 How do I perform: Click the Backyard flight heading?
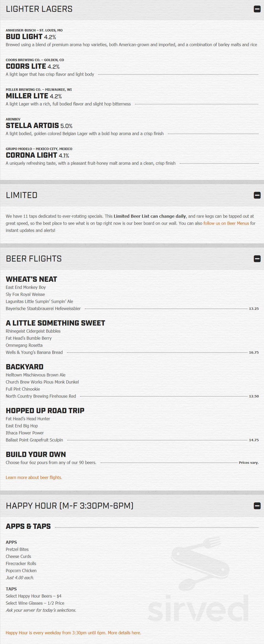click(x=25, y=367)
